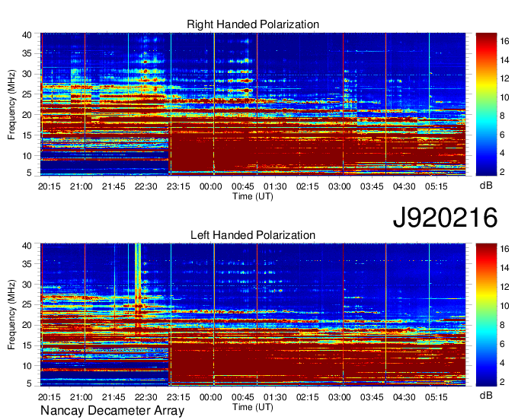Screen dimensions: 518x420
Task: Click the 'dB' label under the Left Handed color bar
Action: click(x=486, y=395)
